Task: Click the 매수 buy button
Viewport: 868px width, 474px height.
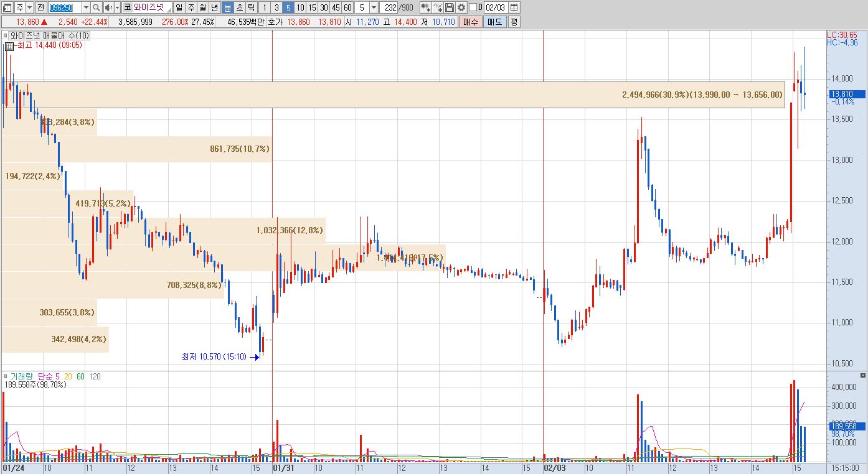Action: pos(470,22)
